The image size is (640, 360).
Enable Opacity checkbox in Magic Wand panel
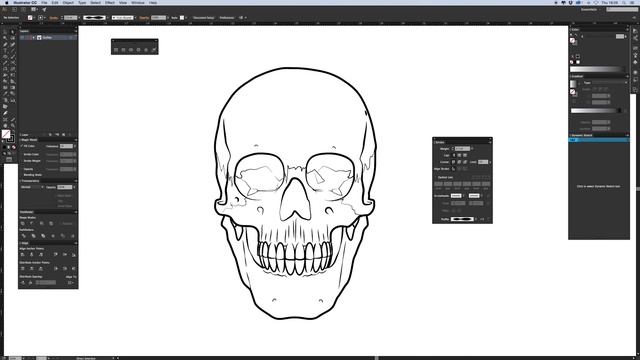[21, 169]
